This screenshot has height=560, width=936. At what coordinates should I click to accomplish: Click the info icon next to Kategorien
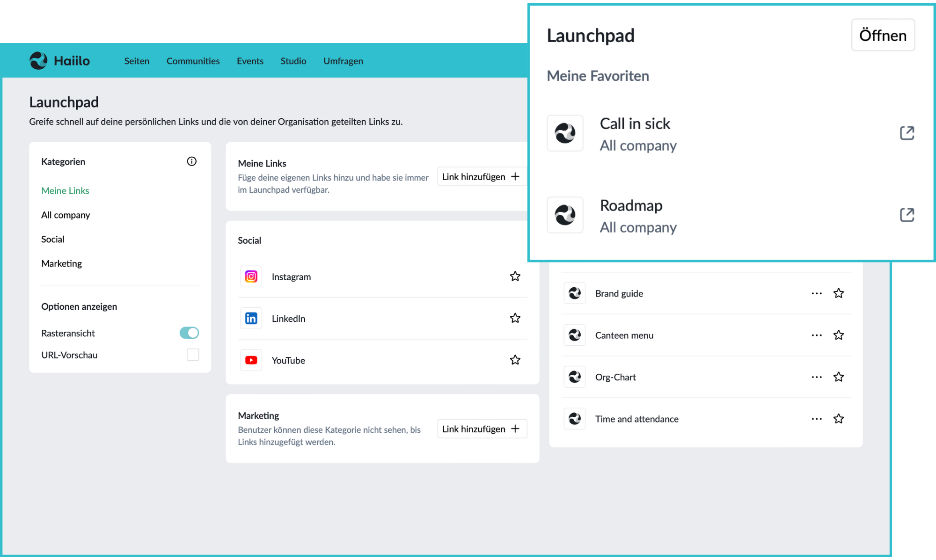(x=191, y=161)
